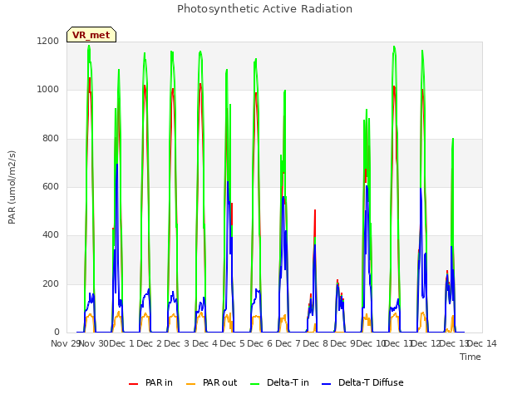
Task: Click the y-axis label PAR (umol/m2/s)
Action: point(12,187)
